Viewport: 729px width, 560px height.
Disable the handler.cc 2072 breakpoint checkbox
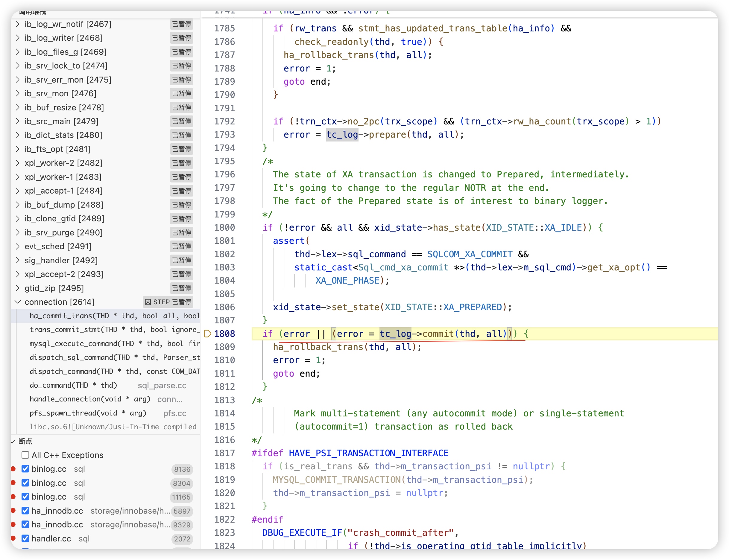pyautogui.click(x=25, y=538)
